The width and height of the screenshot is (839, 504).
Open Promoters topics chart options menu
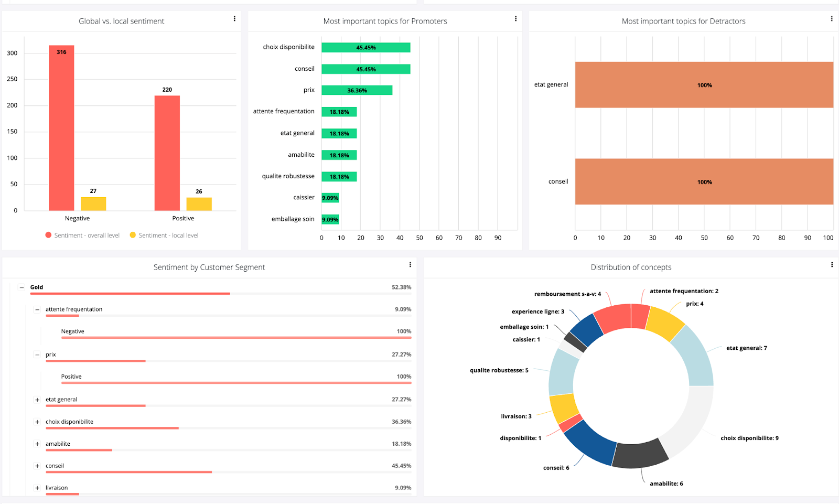click(515, 19)
